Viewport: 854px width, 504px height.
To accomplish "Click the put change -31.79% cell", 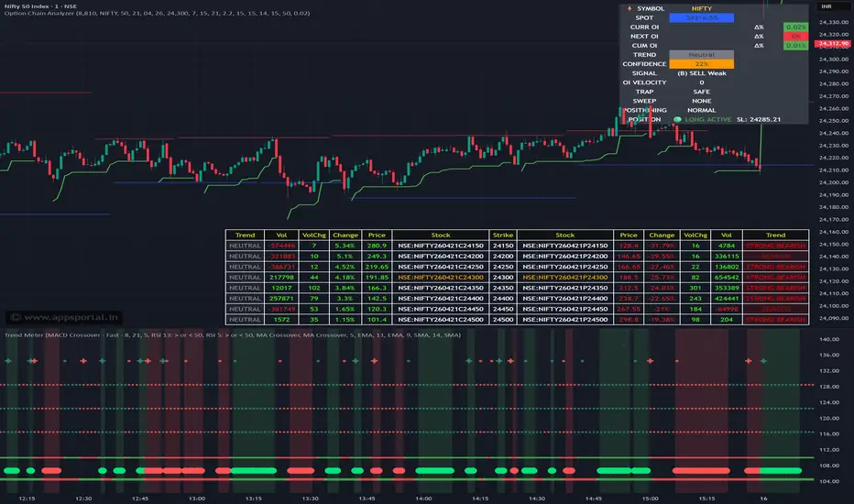I will coord(662,246).
